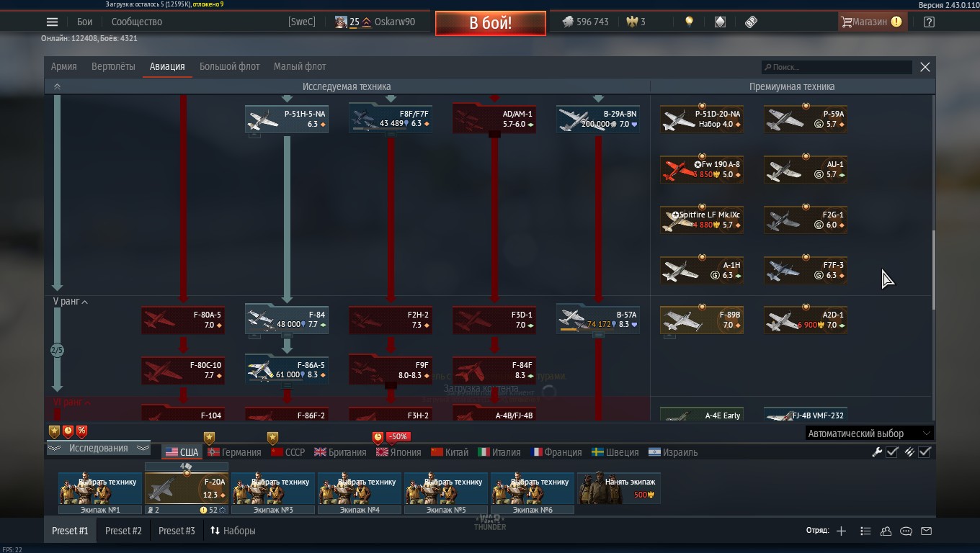Add squad member with plus icon
This screenshot has width=980, height=553.
tap(841, 531)
